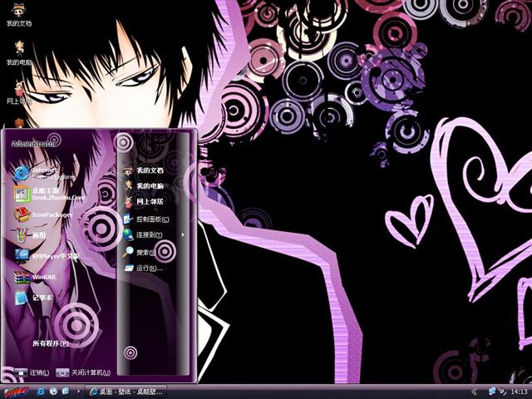Expand 所有程序(P) all programs
This screenshot has height=399, width=532.
[51, 343]
